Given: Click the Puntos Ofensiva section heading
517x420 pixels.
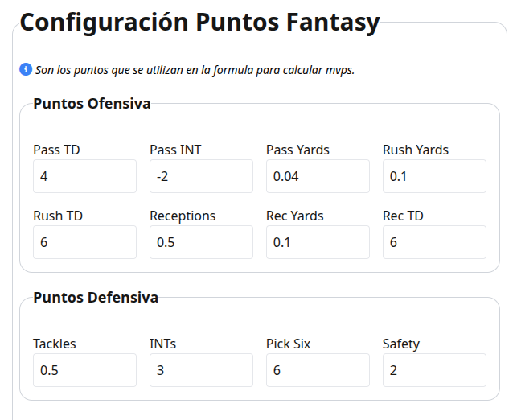Looking at the screenshot, I should coord(92,104).
